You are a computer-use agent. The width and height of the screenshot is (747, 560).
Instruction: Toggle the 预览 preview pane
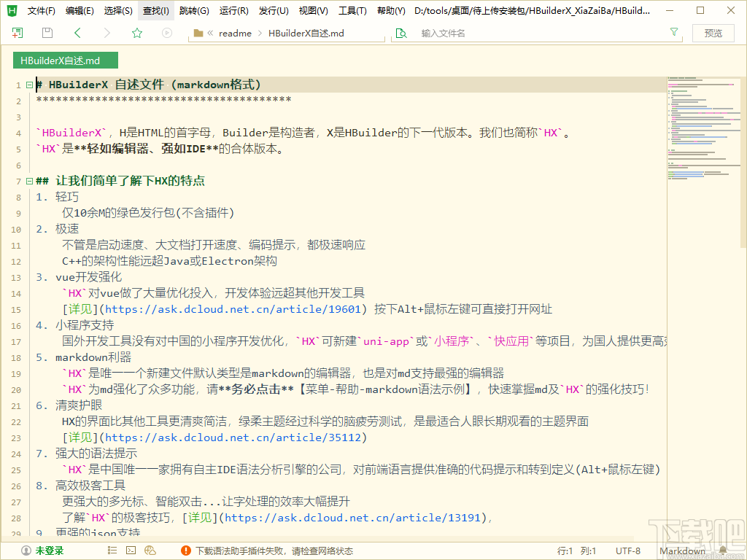pyautogui.click(x=713, y=33)
